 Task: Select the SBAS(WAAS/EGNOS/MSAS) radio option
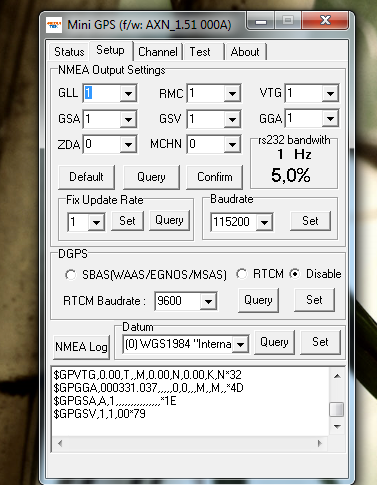[x=70, y=275]
